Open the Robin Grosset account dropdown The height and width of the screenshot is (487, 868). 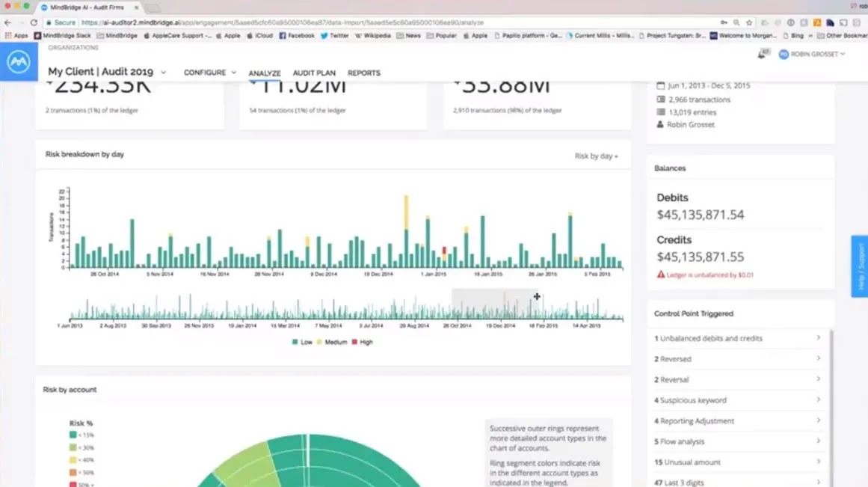tap(818, 55)
